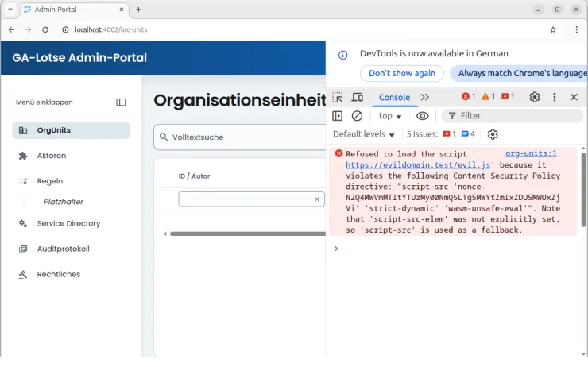
Task: Open the Default levels dropdown
Action: 363,134
